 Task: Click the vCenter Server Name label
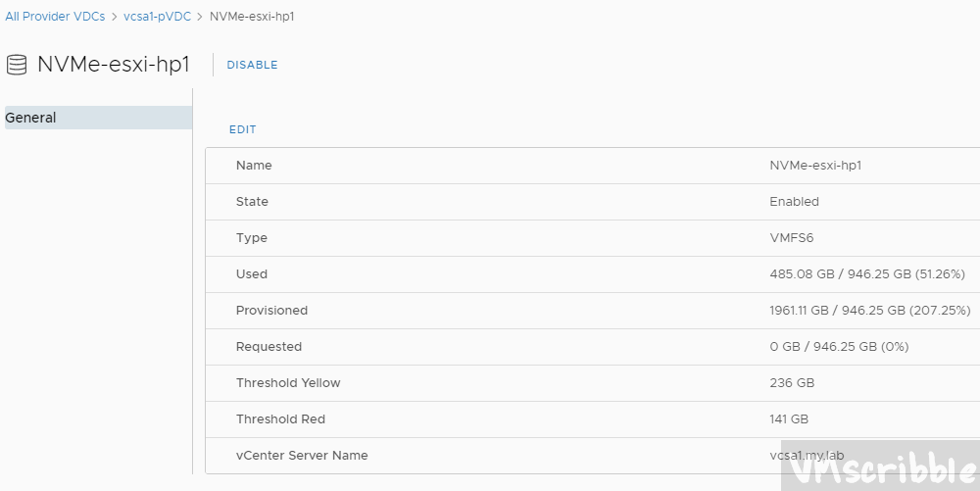(x=302, y=456)
